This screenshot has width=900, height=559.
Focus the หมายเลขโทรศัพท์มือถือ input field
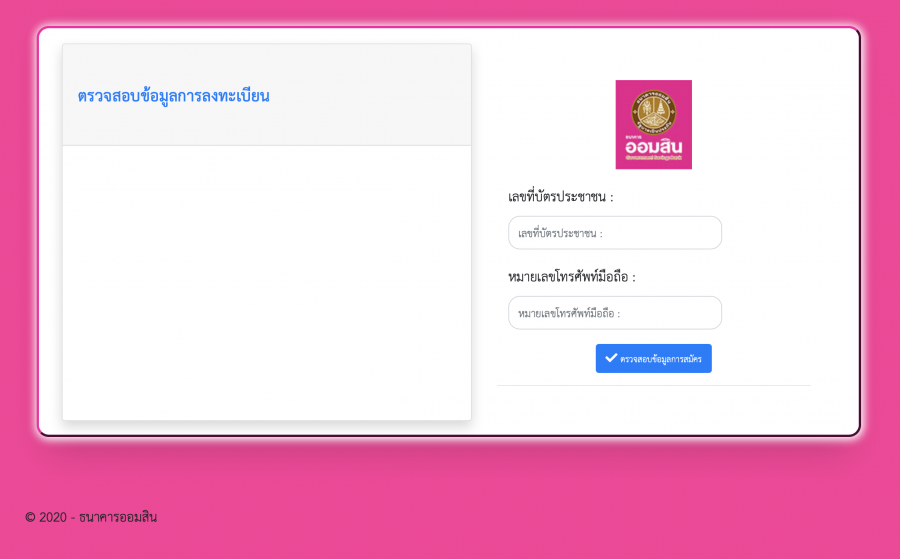(615, 313)
